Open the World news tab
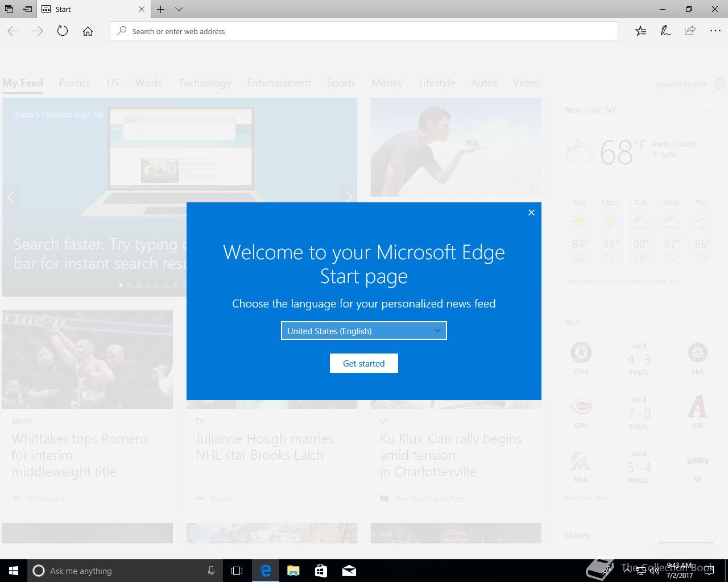The height and width of the screenshot is (582, 728). pos(148,83)
